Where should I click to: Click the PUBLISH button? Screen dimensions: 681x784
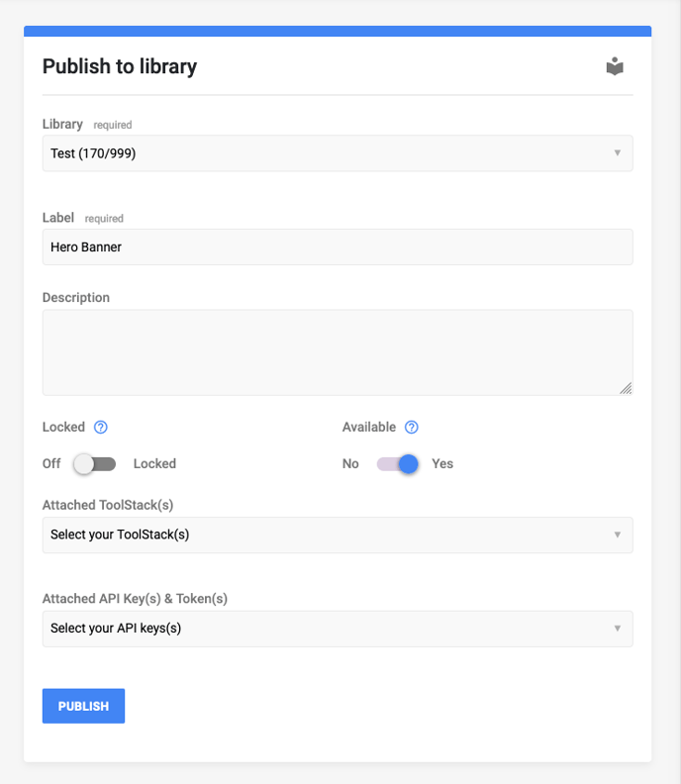[x=83, y=706]
